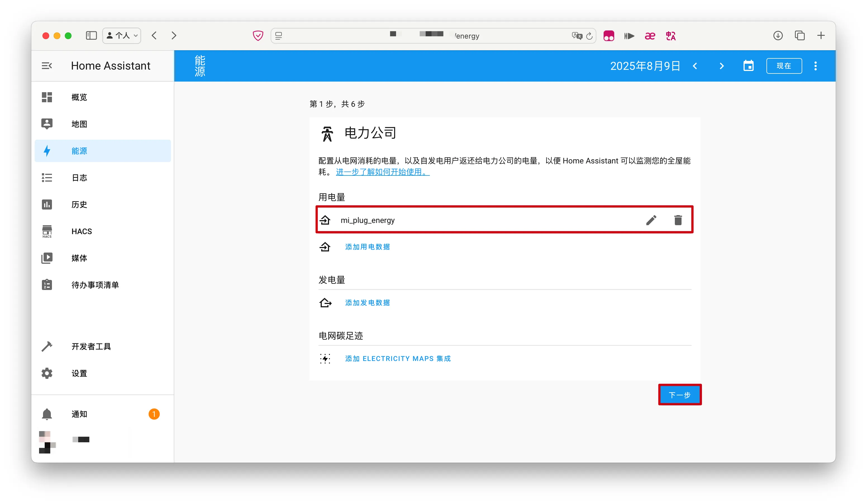Open the 日志 logbook page

click(x=79, y=178)
